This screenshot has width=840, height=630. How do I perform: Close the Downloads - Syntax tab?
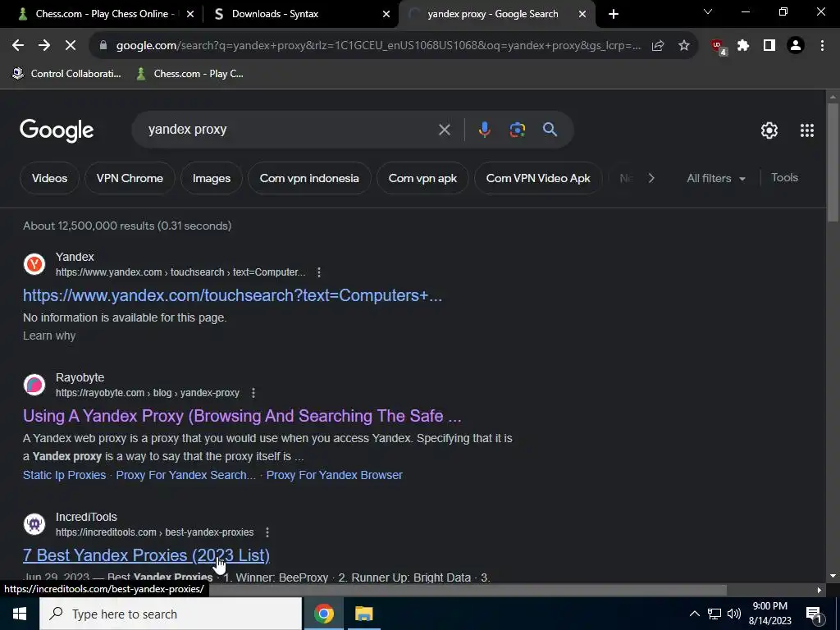coord(386,14)
